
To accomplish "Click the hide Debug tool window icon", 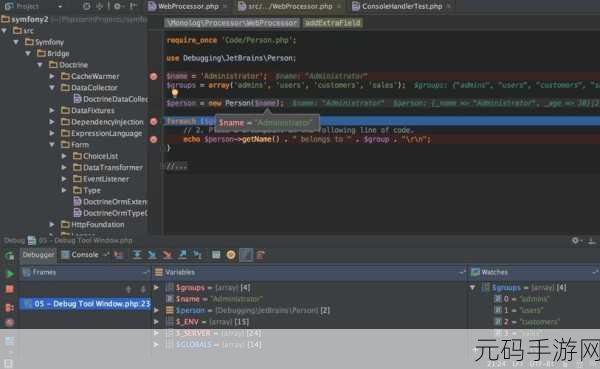I will tap(592, 241).
